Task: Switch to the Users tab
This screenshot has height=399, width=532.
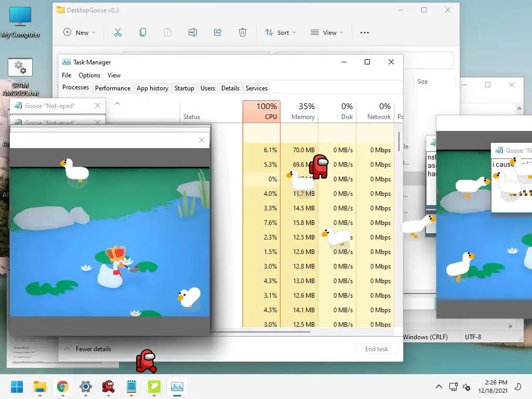Action: click(x=208, y=88)
